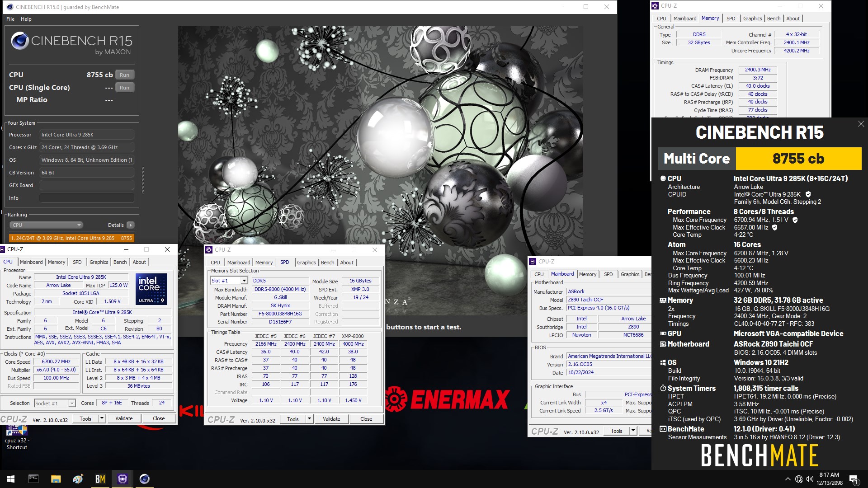
Task: Click Close in CPU-Z CPU window
Action: [159, 418]
